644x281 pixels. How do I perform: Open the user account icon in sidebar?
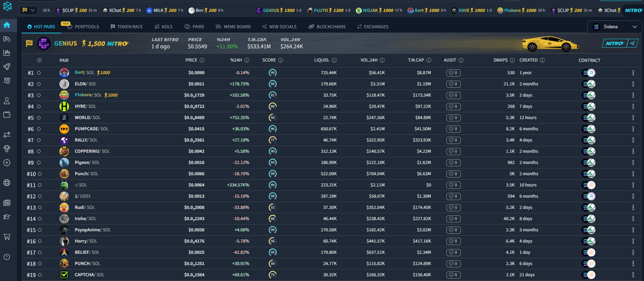[7, 101]
